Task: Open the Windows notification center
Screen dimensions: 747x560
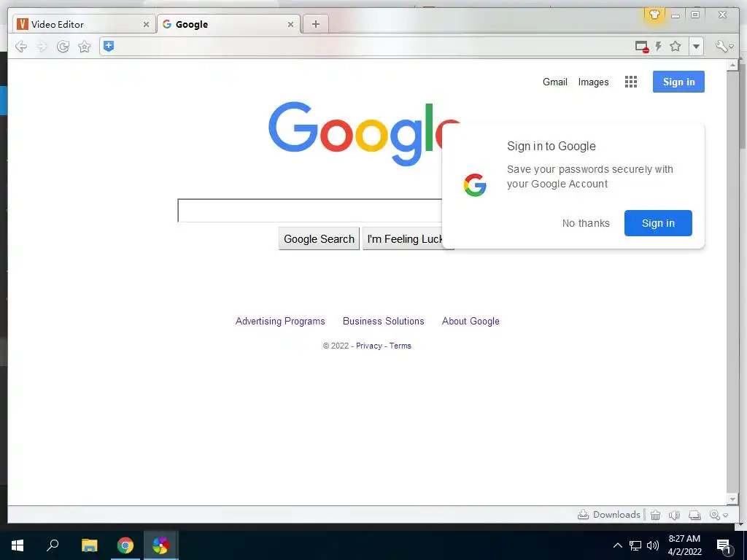Action: point(724,546)
